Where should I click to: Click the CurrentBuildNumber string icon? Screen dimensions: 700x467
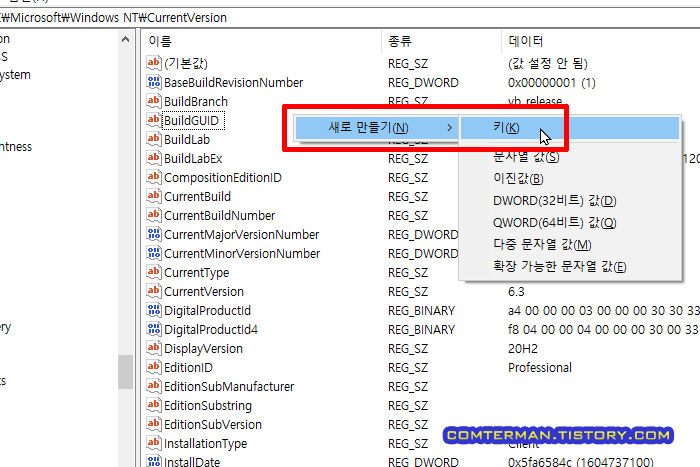tap(154, 215)
